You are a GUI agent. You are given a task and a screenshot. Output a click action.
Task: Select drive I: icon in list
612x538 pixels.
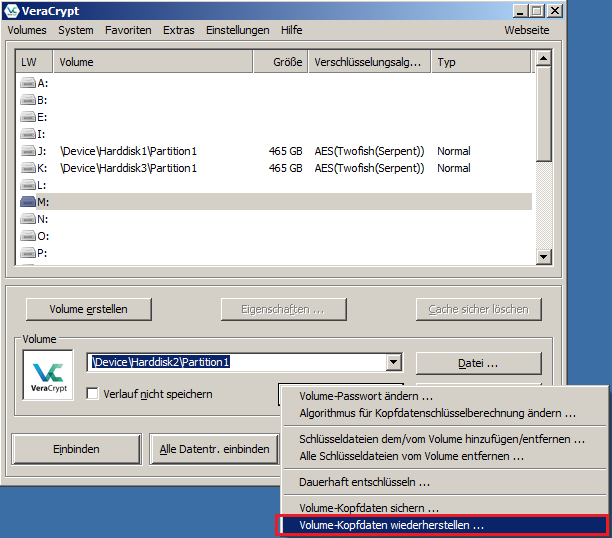[28, 134]
